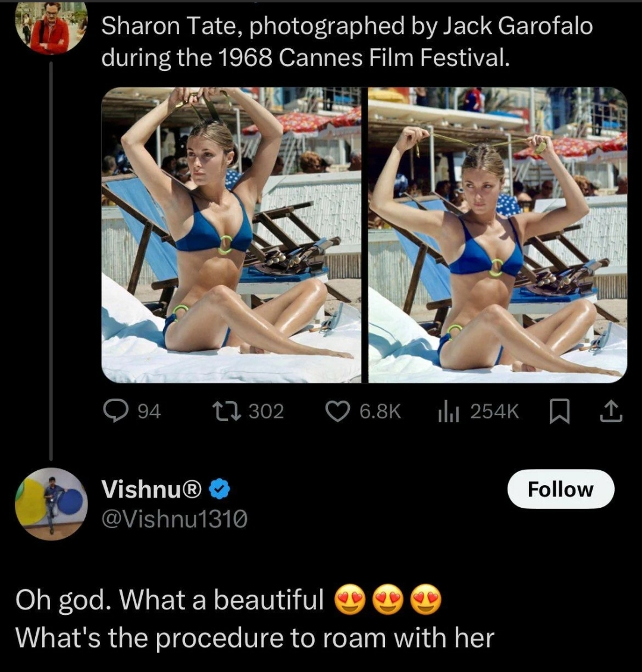The height and width of the screenshot is (672, 642).
Task: Click the 254K views count
Action: [494, 411]
